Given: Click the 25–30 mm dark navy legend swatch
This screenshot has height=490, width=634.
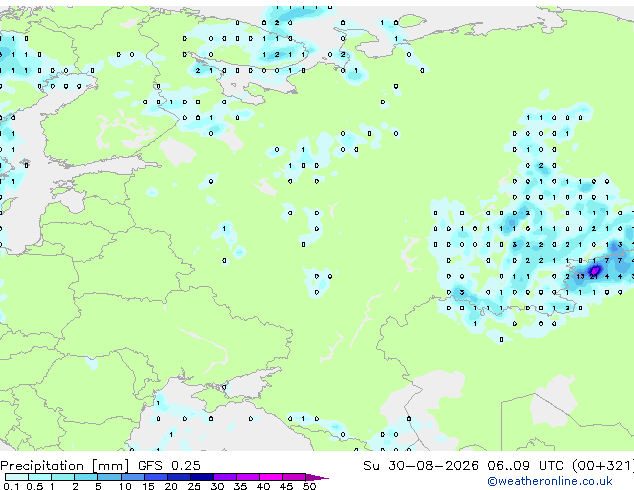Looking at the screenshot, I should (x=201, y=477).
